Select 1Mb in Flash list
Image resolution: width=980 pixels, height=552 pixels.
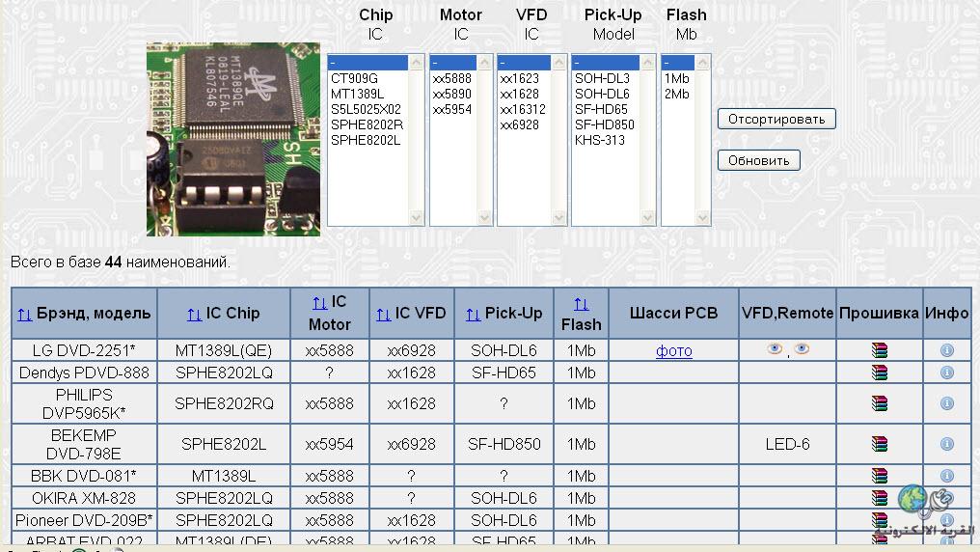677,78
